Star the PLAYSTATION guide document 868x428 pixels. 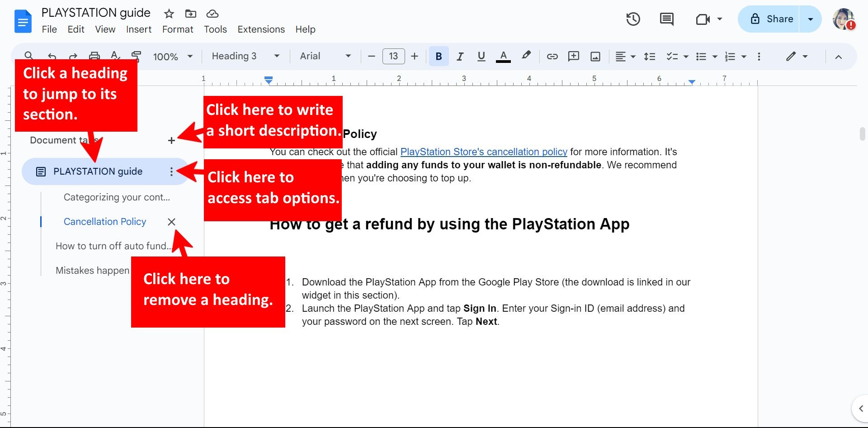click(169, 14)
